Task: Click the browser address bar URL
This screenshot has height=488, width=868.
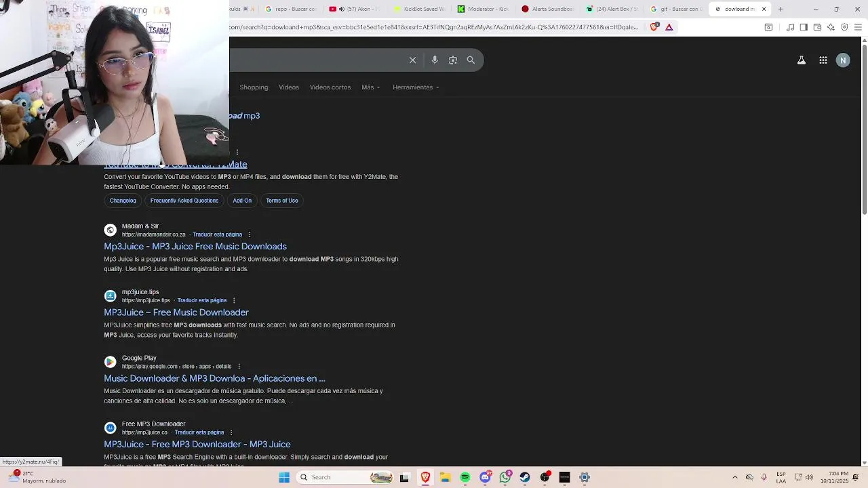Action: (434, 27)
